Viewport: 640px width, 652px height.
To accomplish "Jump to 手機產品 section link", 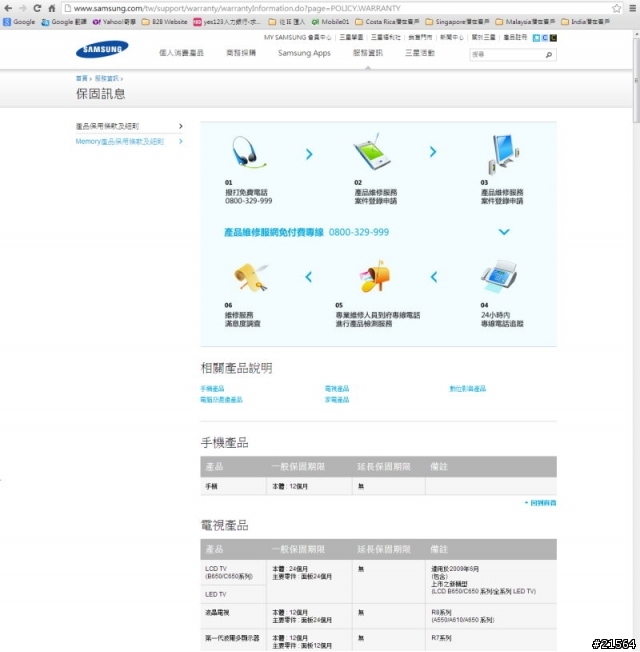I will [212, 388].
